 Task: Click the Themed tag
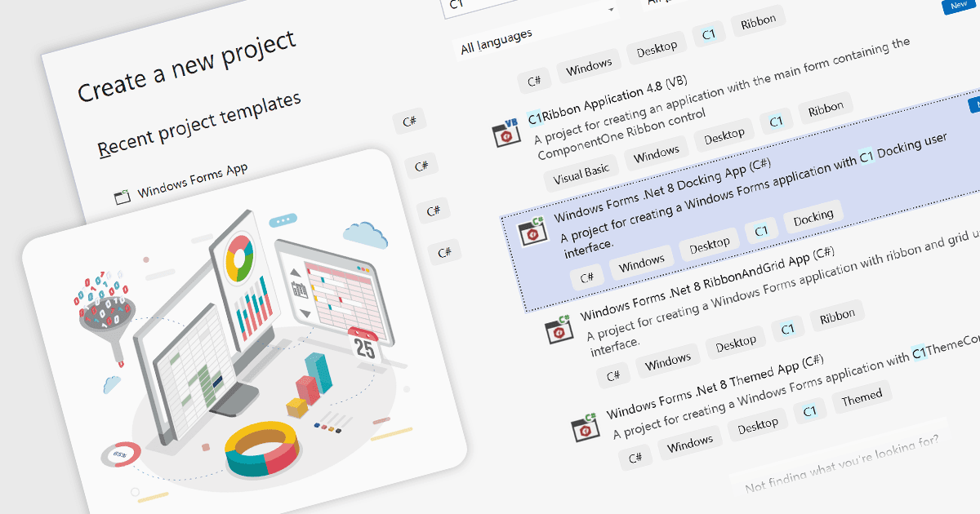(862, 397)
